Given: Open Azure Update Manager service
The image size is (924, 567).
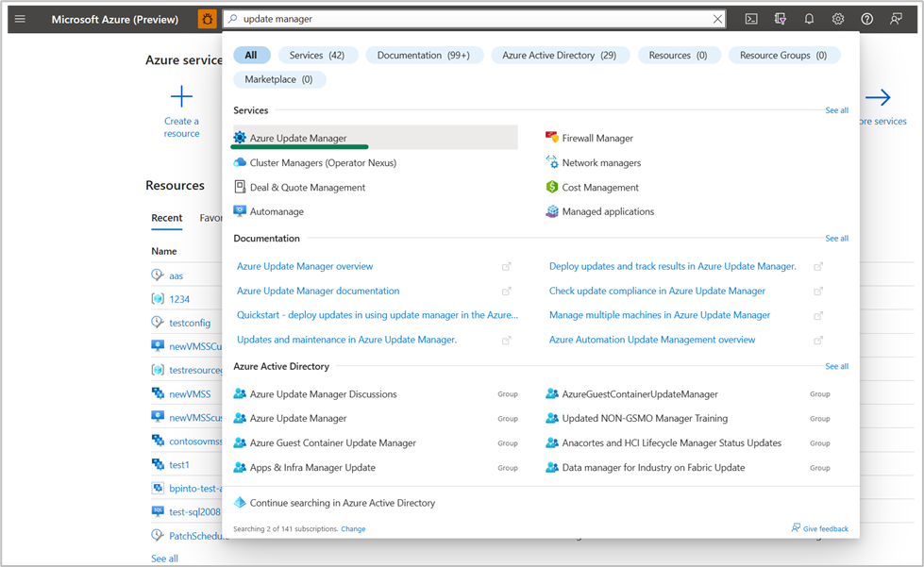Looking at the screenshot, I should pyautogui.click(x=376, y=137).
